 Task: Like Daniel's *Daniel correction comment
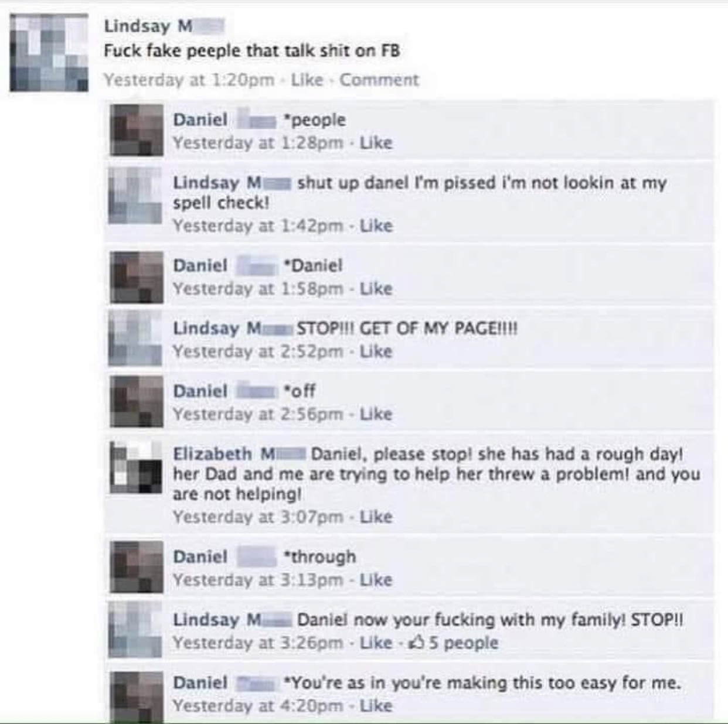pos(376,289)
